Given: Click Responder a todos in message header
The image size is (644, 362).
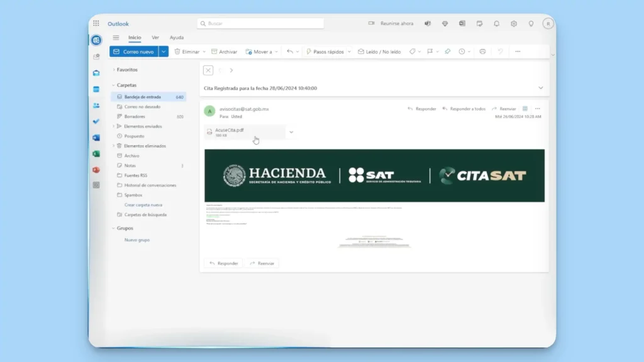Looking at the screenshot, I should click(464, 109).
